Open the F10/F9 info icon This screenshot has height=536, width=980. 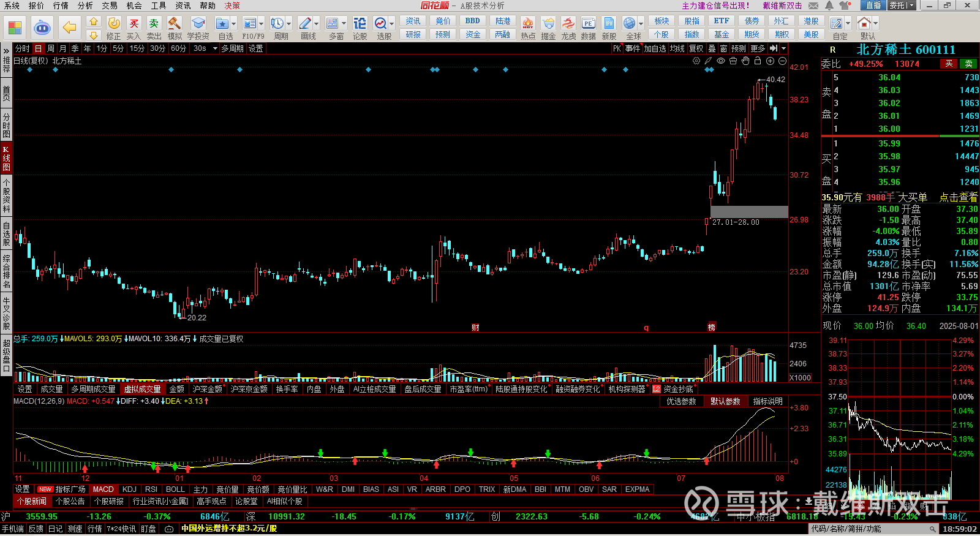coord(250,23)
